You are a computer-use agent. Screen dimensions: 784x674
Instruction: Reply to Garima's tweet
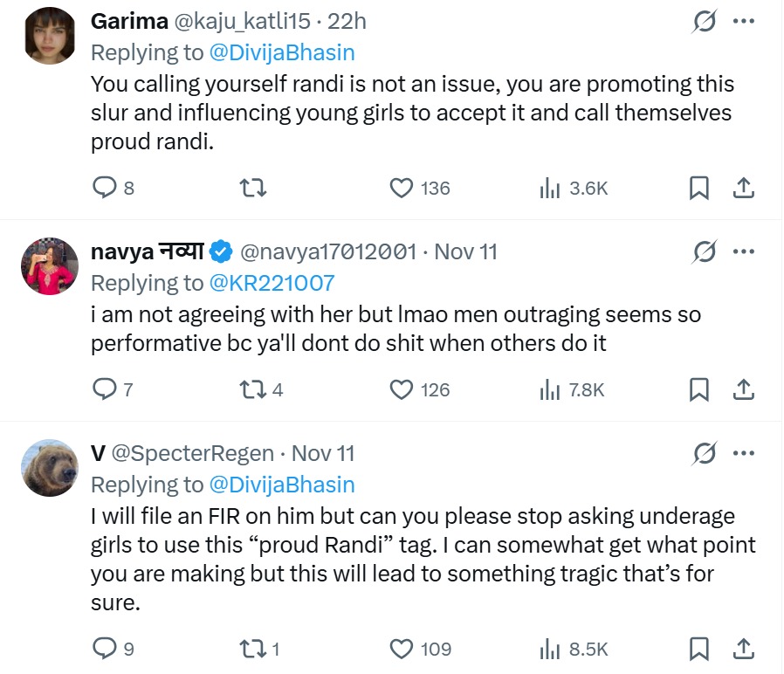(104, 187)
